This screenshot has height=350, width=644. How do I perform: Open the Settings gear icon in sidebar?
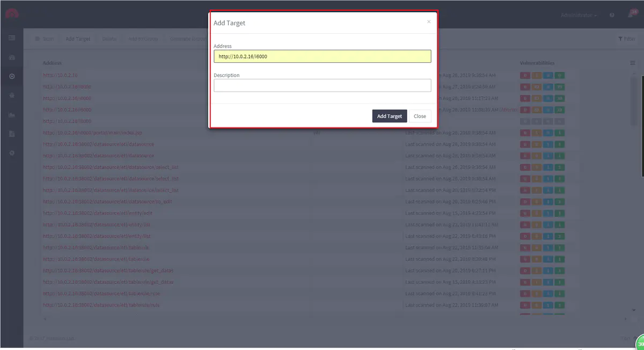(x=12, y=153)
